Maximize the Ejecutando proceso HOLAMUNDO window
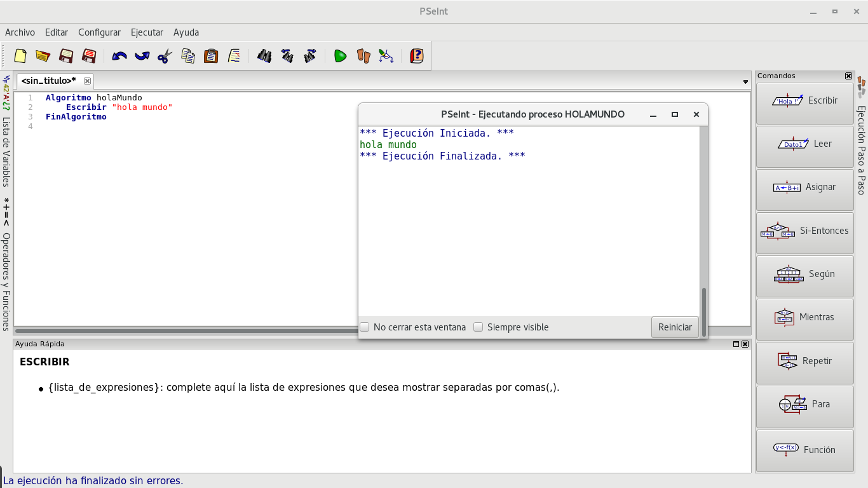This screenshot has height=488, width=868. pos(675,114)
